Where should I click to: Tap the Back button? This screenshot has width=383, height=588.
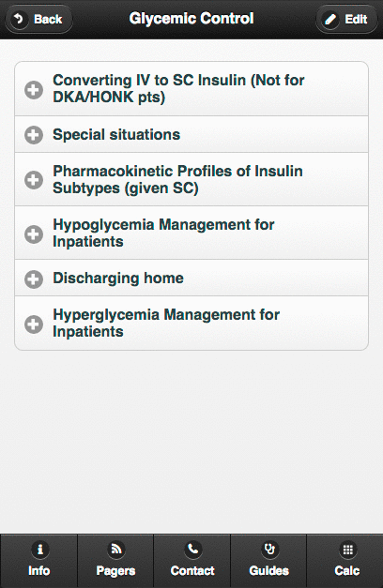[x=38, y=19]
